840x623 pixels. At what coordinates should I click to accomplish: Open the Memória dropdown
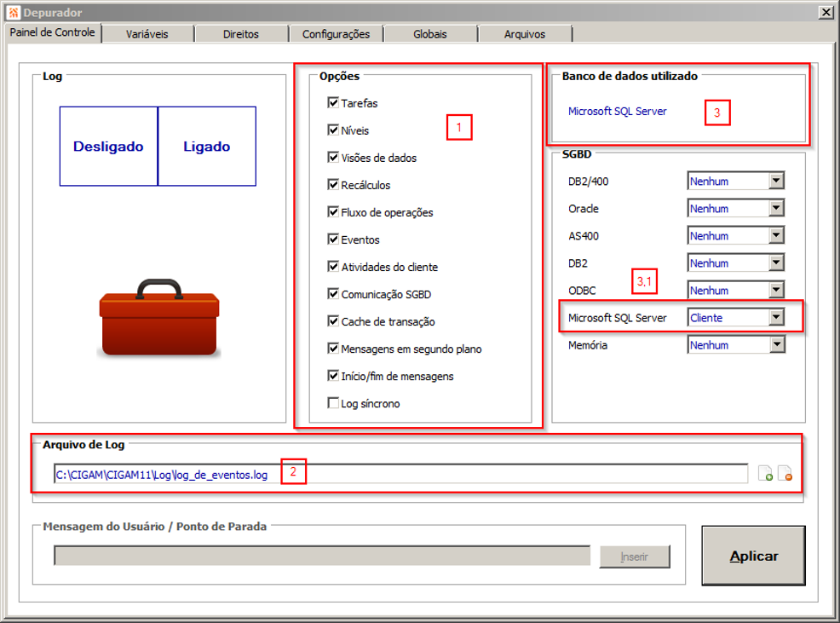tap(776, 345)
